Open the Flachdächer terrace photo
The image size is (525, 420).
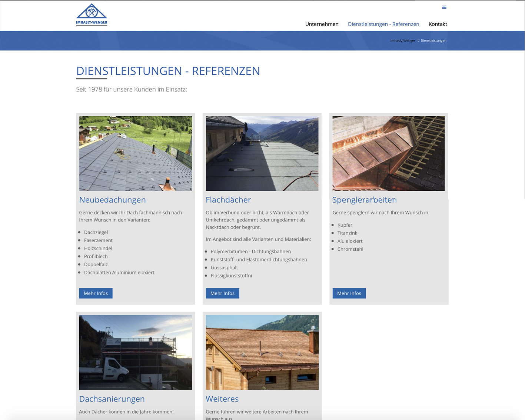pyautogui.click(x=262, y=153)
